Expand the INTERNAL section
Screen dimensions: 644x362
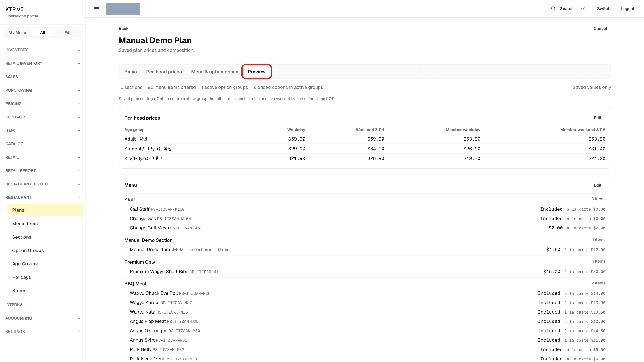pyautogui.click(x=43, y=305)
